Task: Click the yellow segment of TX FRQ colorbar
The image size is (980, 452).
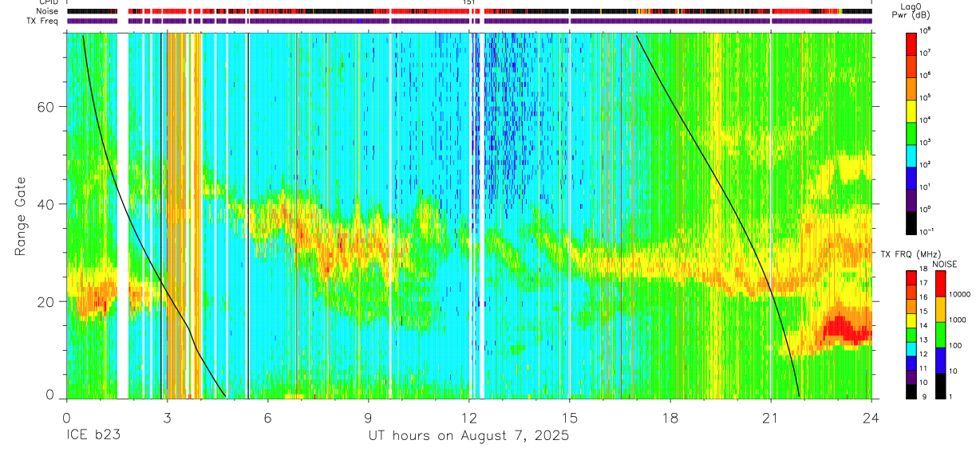Action: click(911, 320)
